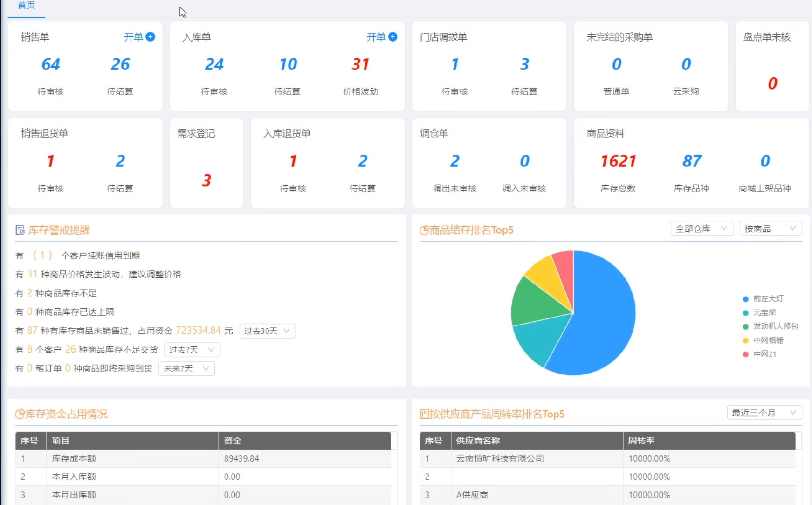Viewport: 812px width, 505px height.
Task: Open the 26 待结算 sales orders
Action: tap(120, 64)
